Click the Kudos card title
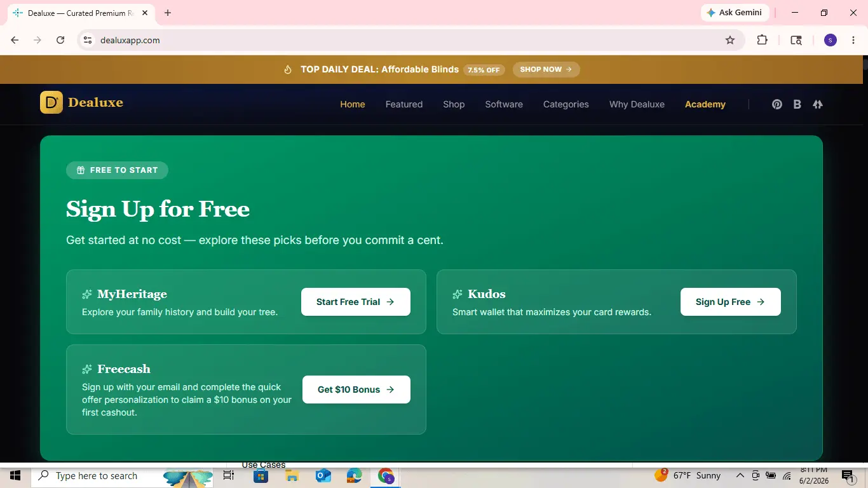Screen dimensions: 868x488 coord(487,294)
